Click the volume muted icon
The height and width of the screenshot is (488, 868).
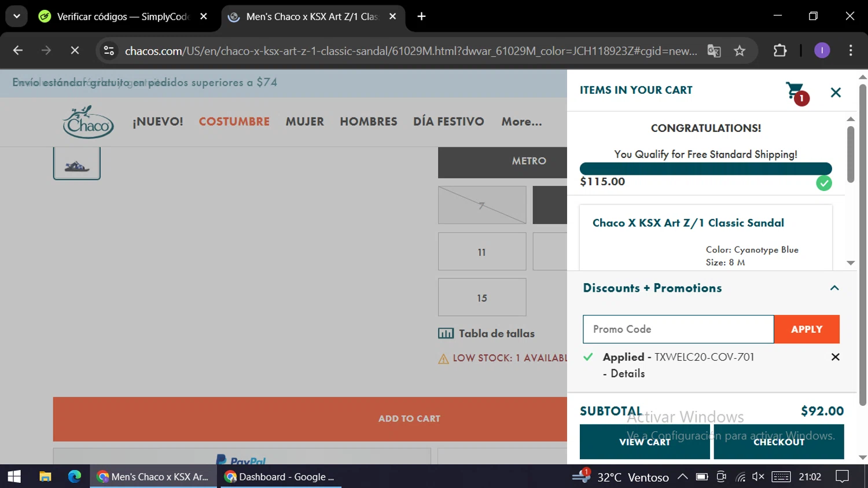[758, 476]
